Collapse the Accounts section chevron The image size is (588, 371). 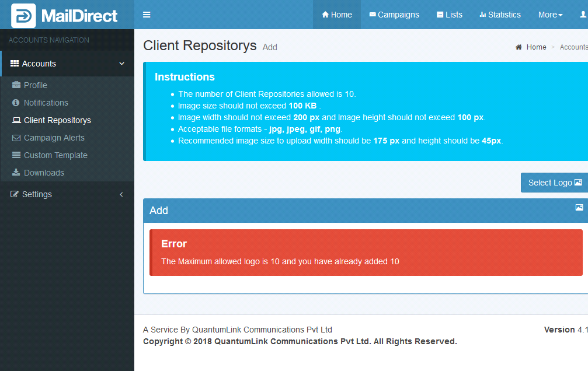[121, 64]
